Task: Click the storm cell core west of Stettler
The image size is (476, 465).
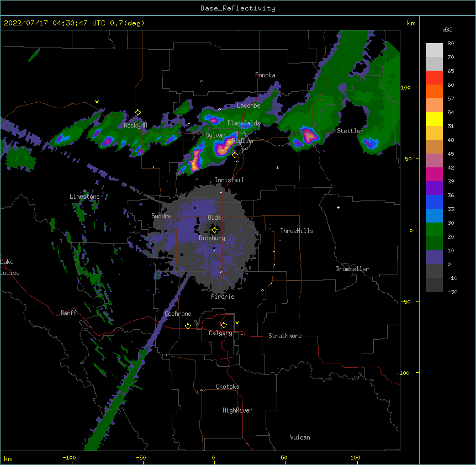Action: tap(309, 136)
